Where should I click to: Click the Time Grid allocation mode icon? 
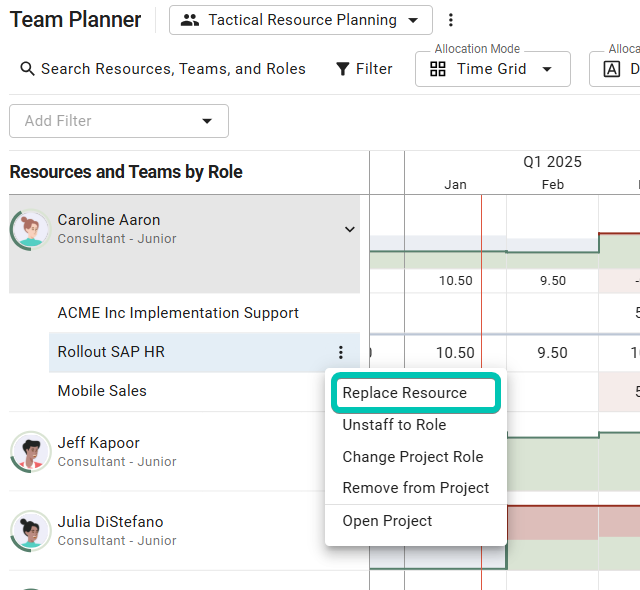tap(438, 69)
